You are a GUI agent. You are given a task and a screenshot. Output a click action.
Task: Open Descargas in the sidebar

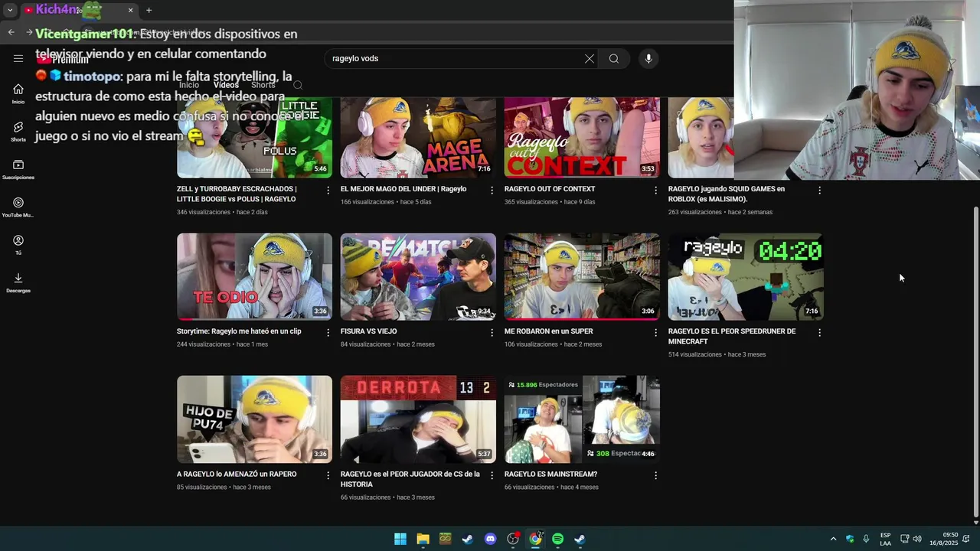(18, 282)
